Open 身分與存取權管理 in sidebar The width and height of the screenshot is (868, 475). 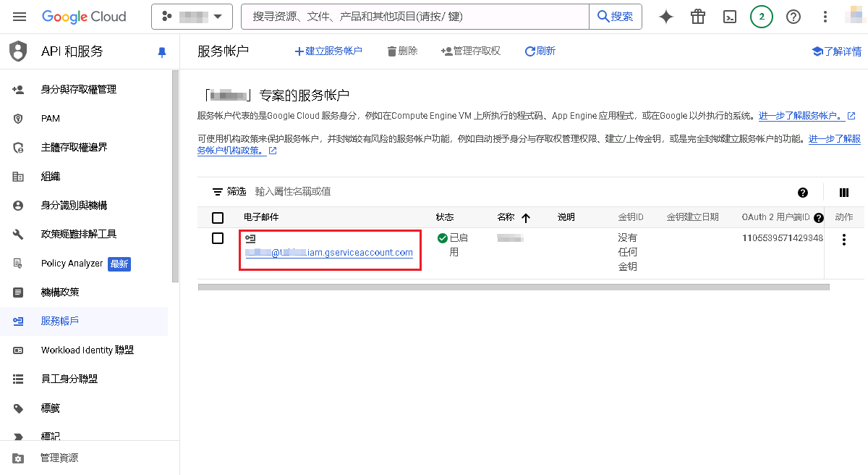[84, 89]
